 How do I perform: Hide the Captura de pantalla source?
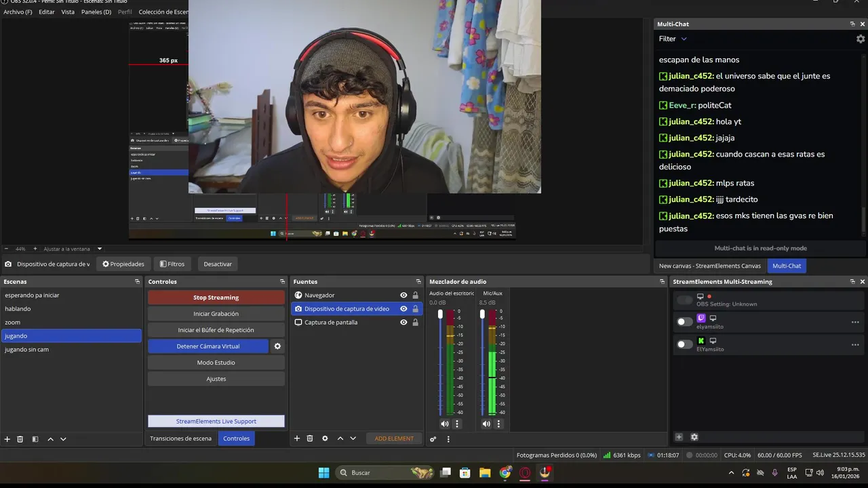(403, 323)
